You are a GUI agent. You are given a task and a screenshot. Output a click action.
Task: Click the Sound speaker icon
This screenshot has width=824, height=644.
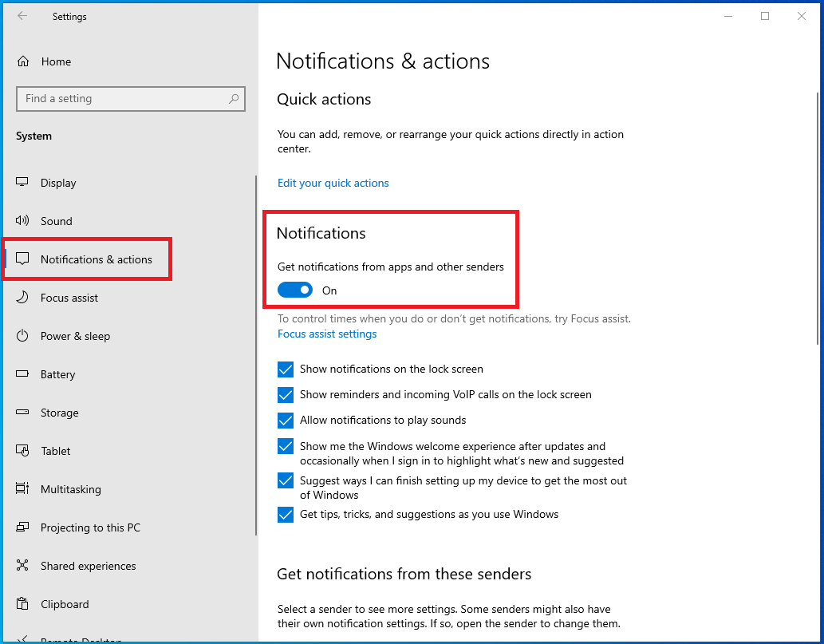pos(22,221)
